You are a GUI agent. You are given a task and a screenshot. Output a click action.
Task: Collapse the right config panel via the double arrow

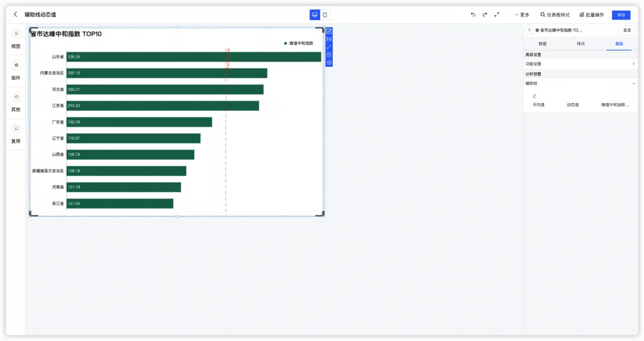(530, 30)
